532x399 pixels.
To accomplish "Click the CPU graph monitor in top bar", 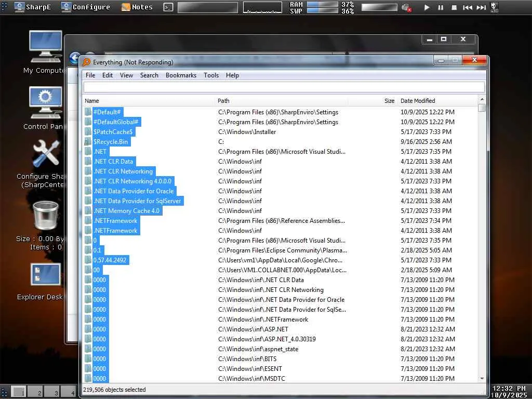I will tap(262, 7).
